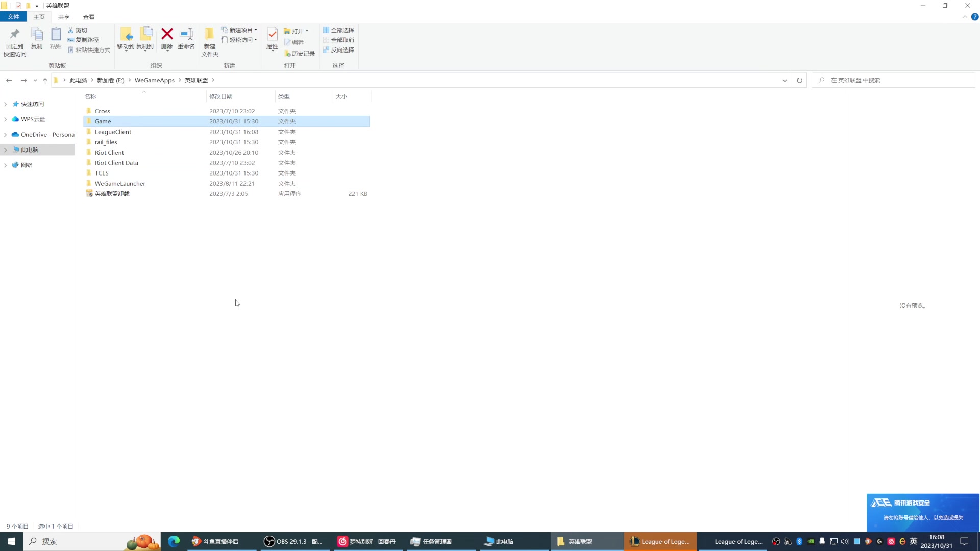Click OBS Studio icon in taskbar
This screenshot has height=551, width=980.
(268, 541)
